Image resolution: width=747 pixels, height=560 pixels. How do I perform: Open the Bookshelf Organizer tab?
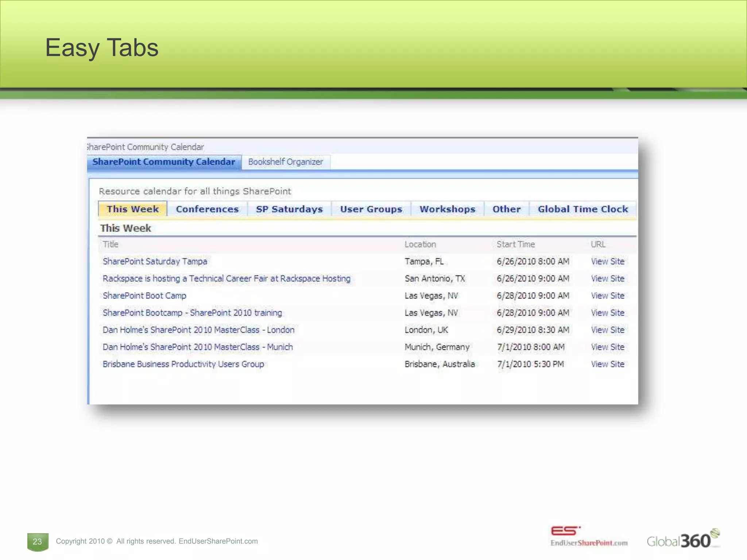(x=286, y=162)
